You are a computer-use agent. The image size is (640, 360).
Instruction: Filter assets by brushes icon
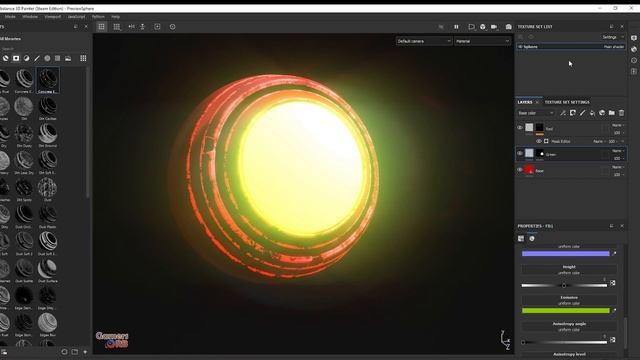tap(37, 58)
